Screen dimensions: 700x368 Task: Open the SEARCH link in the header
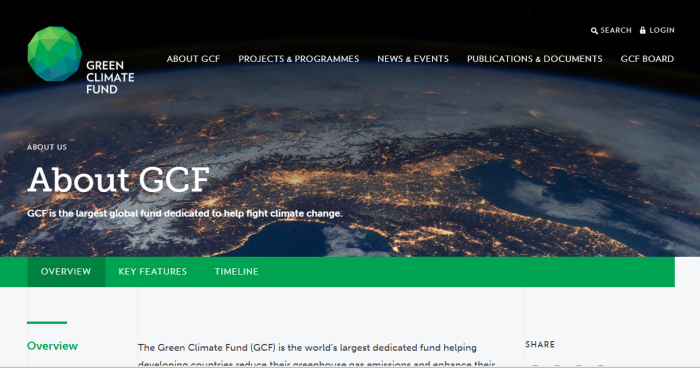pyautogui.click(x=616, y=30)
